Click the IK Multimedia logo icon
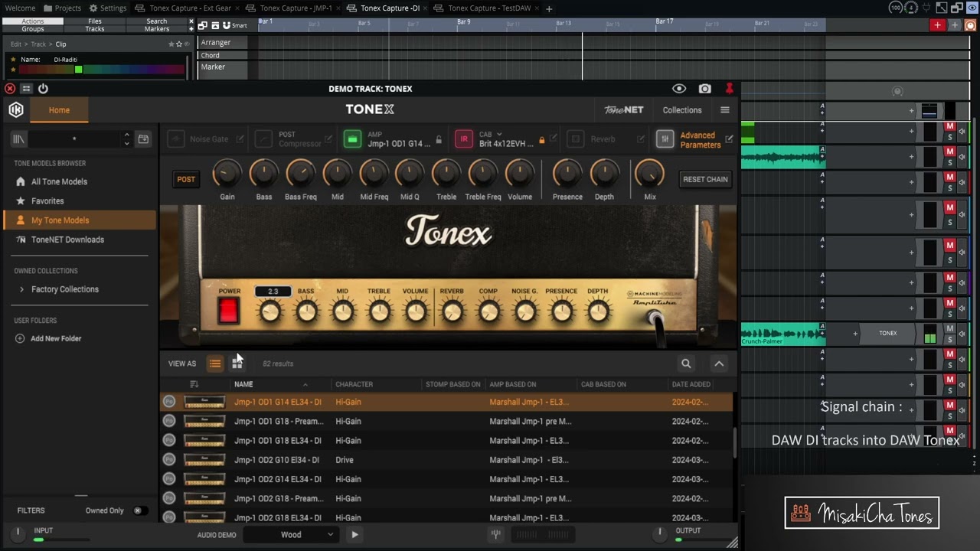Image resolution: width=980 pixels, height=551 pixels. pyautogui.click(x=15, y=110)
